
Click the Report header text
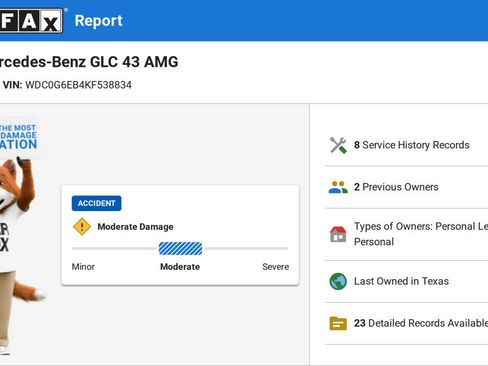pyautogui.click(x=99, y=21)
